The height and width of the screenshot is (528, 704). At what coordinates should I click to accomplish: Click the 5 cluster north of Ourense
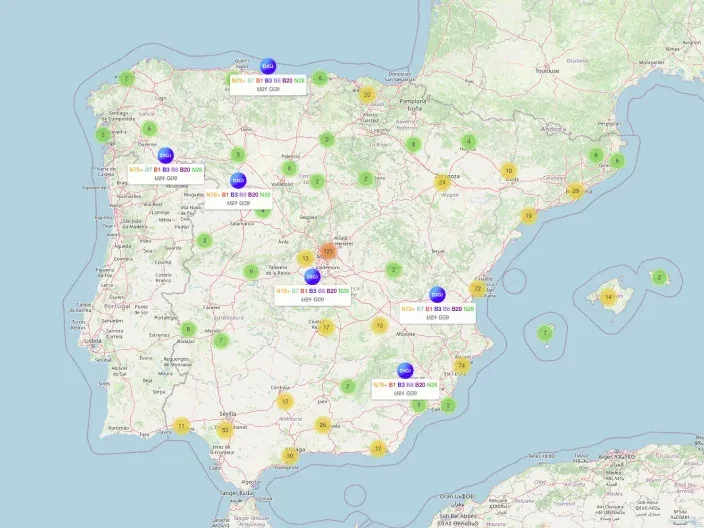149,129
